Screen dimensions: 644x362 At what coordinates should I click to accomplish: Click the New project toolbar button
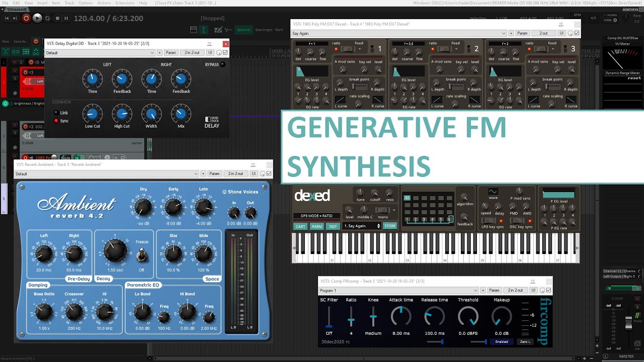(x=7, y=42)
